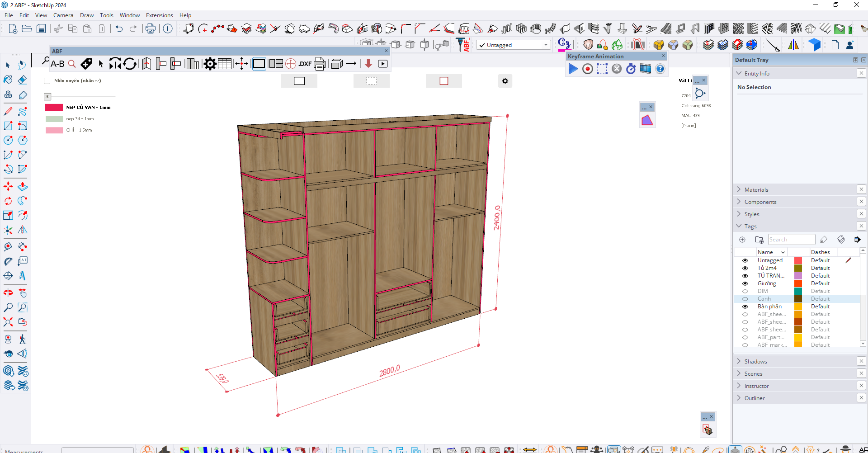Viewport: 868px width, 453px height.
Task: Open the Untagged tag dropdown
Action: point(546,45)
